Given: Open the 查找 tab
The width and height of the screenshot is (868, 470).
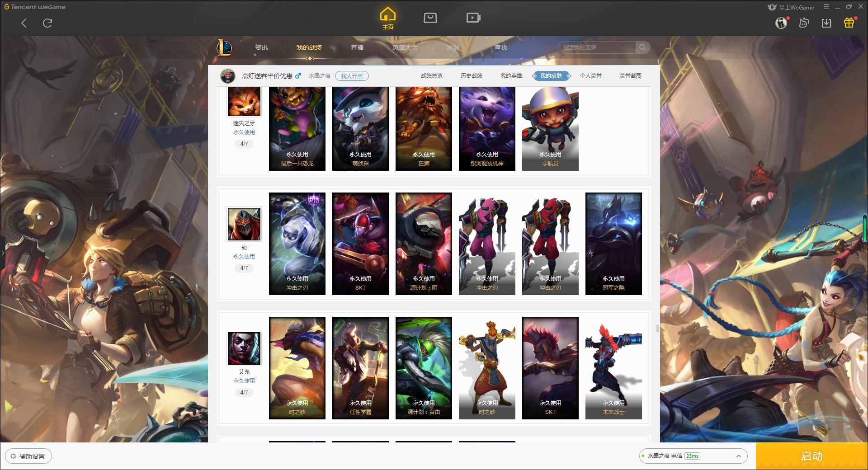Looking at the screenshot, I should [x=501, y=47].
